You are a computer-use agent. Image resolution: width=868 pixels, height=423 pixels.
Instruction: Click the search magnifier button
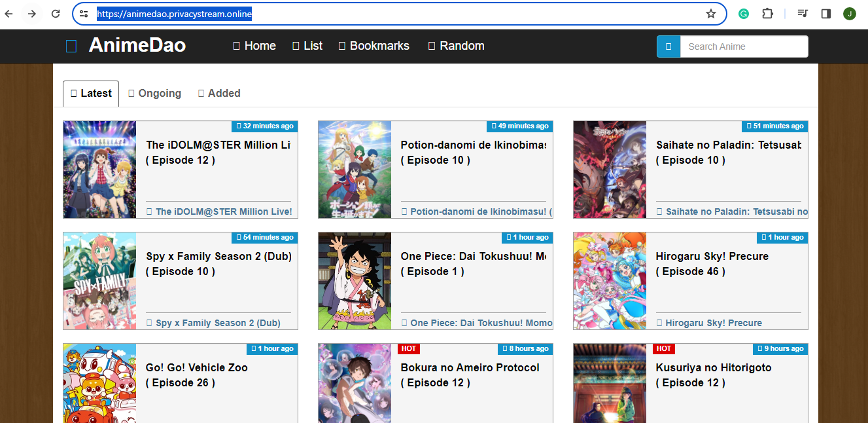coord(668,46)
